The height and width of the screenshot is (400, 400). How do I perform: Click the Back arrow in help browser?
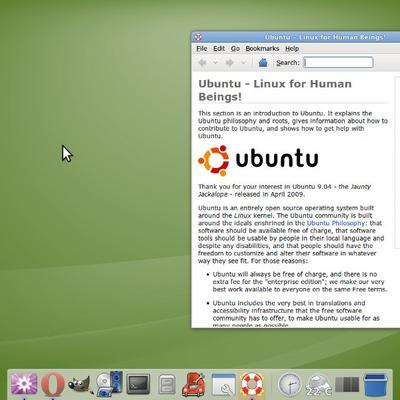click(x=202, y=62)
